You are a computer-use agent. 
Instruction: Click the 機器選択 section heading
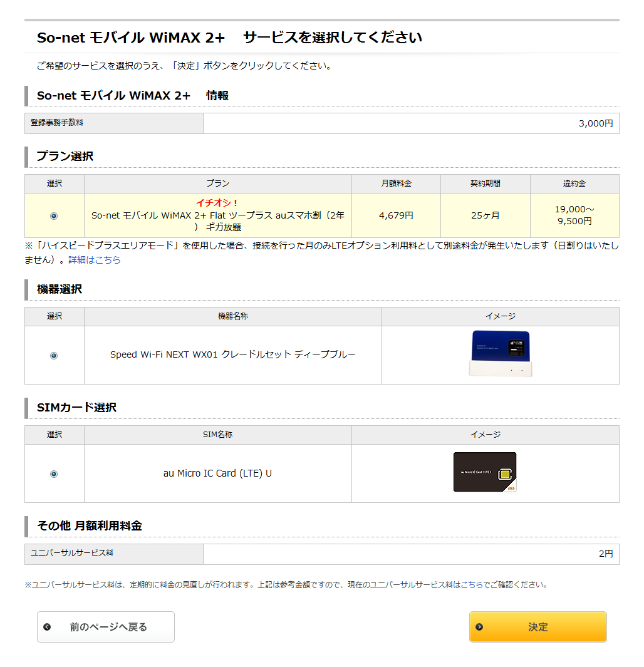pyautogui.click(x=59, y=289)
